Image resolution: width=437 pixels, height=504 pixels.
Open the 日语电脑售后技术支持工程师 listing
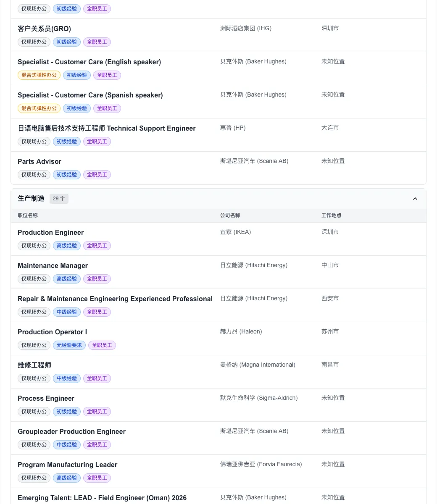(106, 129)
